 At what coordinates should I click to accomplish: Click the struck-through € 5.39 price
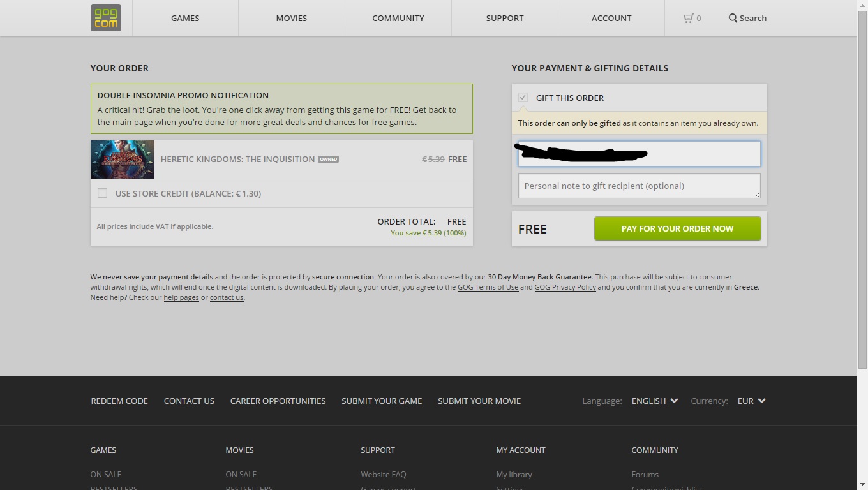click(433, 159)
